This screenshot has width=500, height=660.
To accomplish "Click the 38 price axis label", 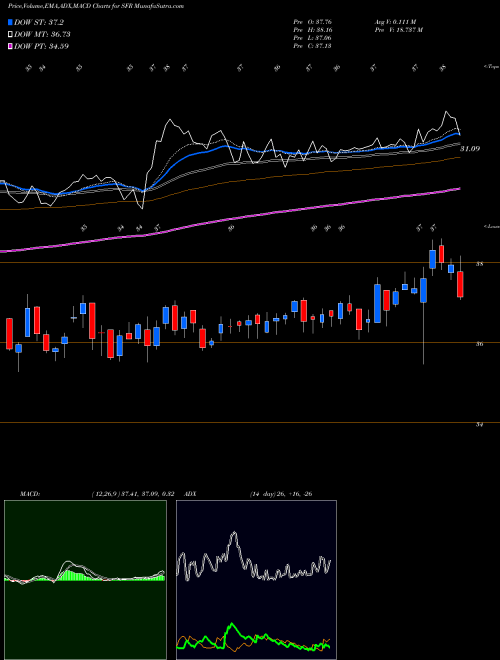I will pyautogui.click(x=479, y=264).
